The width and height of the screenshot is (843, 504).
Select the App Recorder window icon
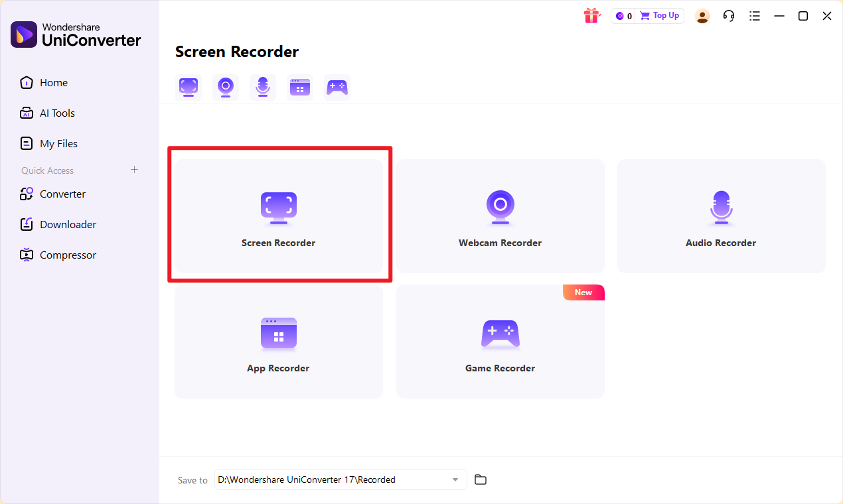299,87
